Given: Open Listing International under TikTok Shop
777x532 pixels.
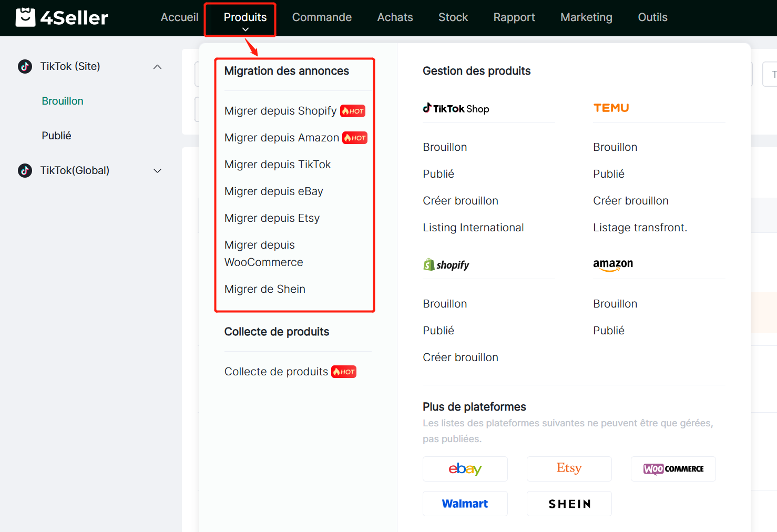Looking at the screenshot, I should tap(473, 228).
